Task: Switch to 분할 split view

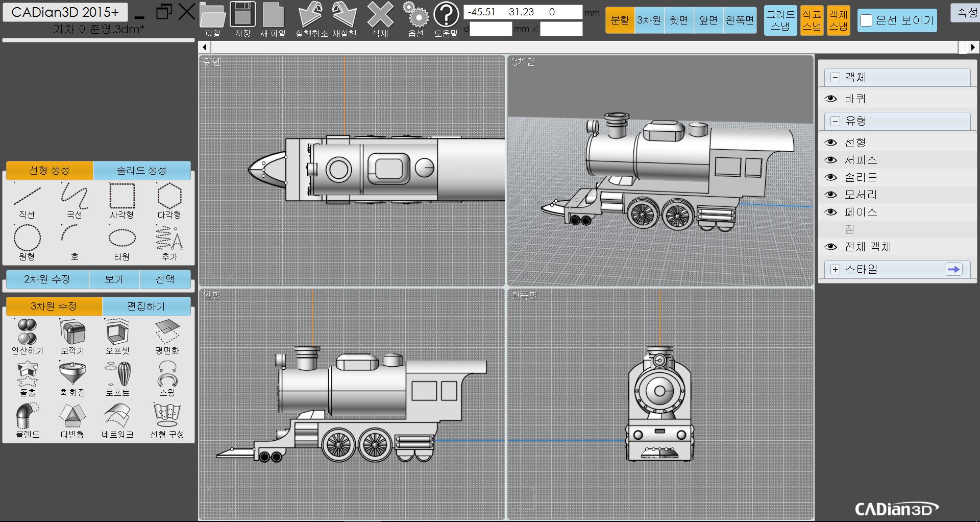Action: [620, 20]
